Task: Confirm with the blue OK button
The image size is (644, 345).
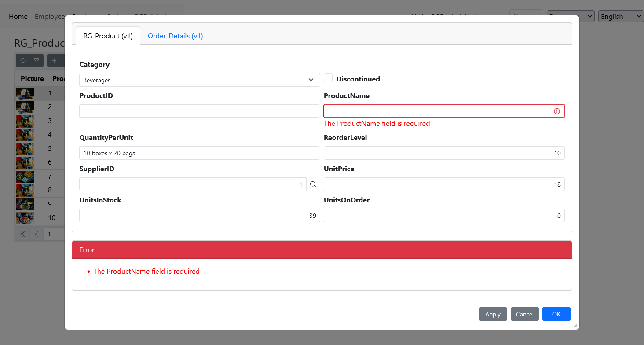Action: 556,314
